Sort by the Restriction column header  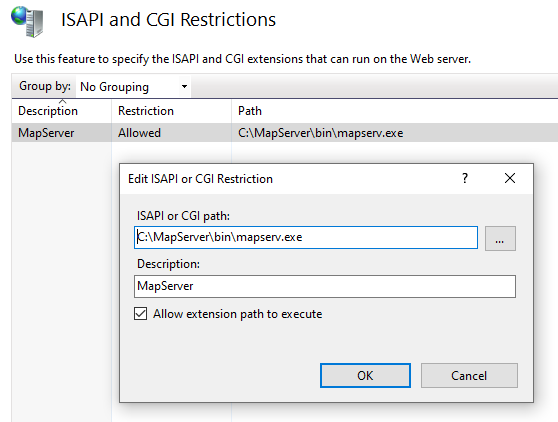[x=172, y=111]
